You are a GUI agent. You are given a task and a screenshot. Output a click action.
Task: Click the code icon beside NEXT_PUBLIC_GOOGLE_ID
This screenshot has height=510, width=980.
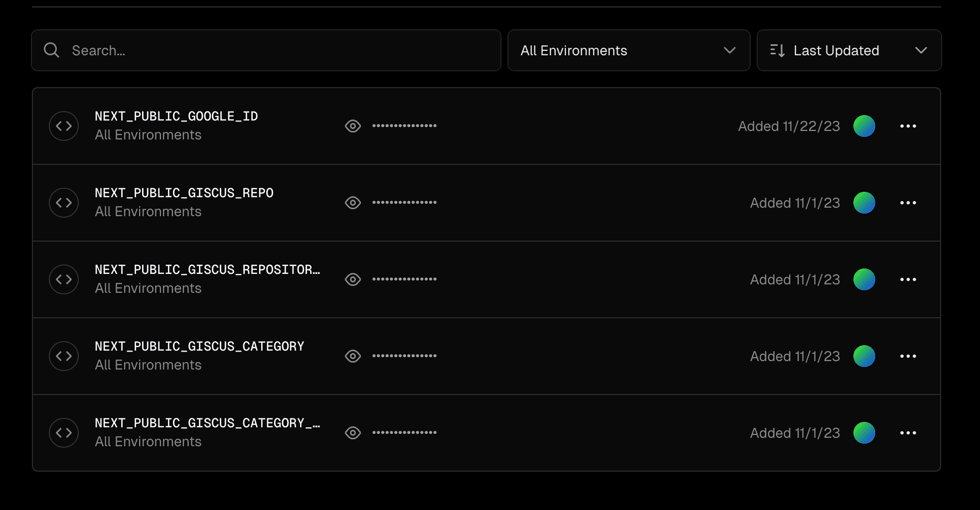click(x=64, y=126)
